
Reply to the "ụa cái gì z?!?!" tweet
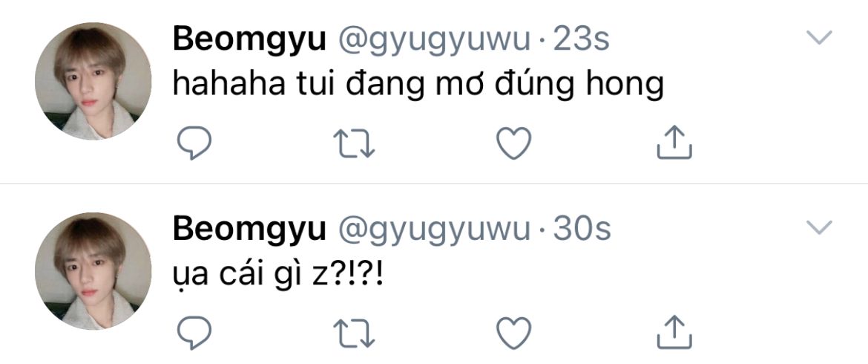coord(194,333)
